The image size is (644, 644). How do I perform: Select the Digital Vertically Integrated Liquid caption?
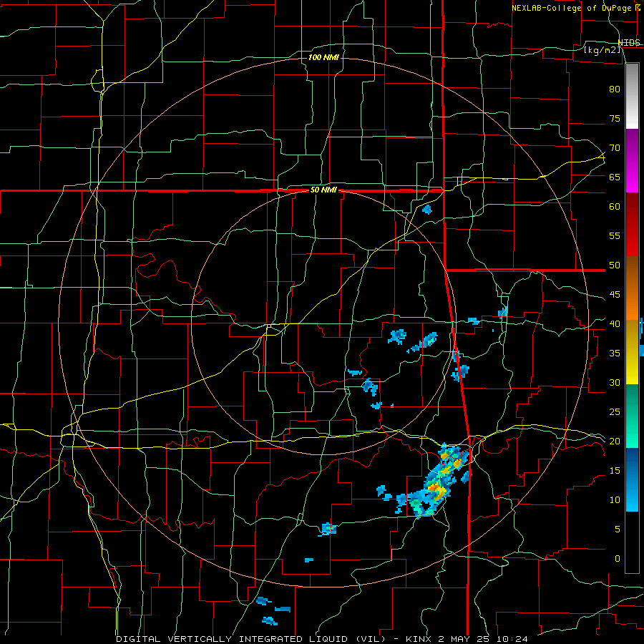click(321, 639)
